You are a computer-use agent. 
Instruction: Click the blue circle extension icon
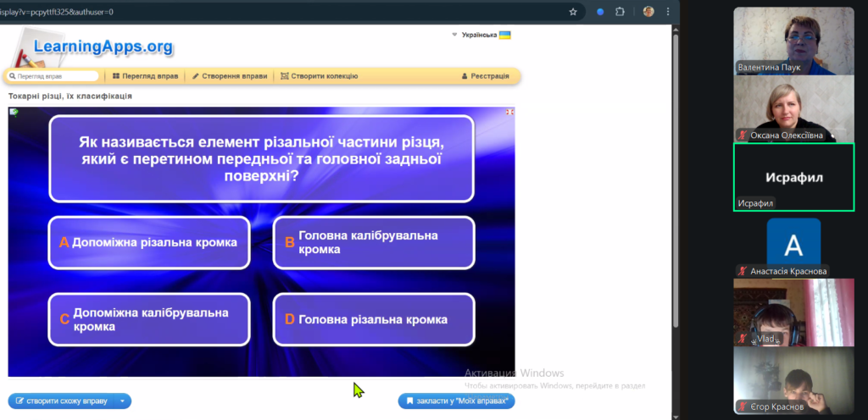coord(600,12)
